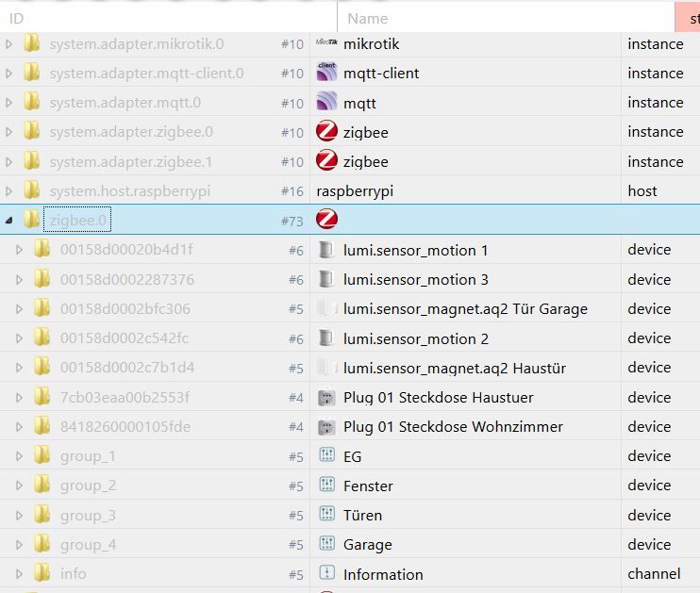Expand system.adapter.mikrotik.0 tree node
This screenshot has height=593, width=700.
(8, 44)
